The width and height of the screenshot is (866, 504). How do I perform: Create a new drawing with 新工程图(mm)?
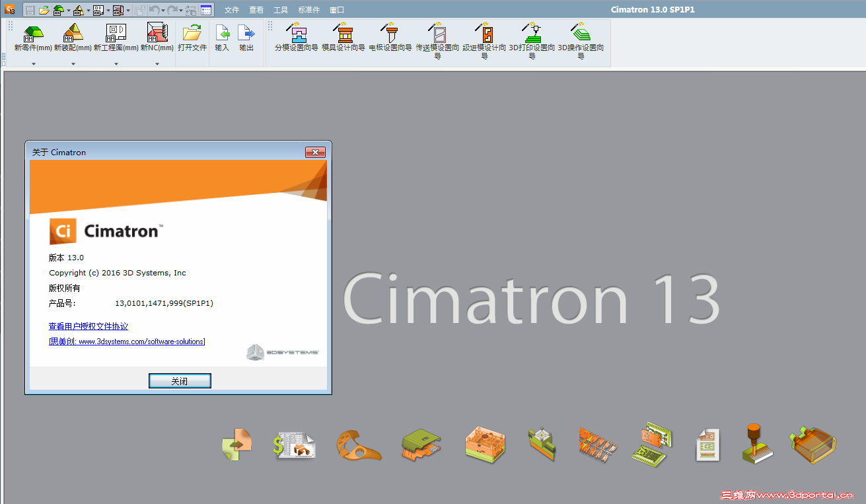(x=116, y=38)
